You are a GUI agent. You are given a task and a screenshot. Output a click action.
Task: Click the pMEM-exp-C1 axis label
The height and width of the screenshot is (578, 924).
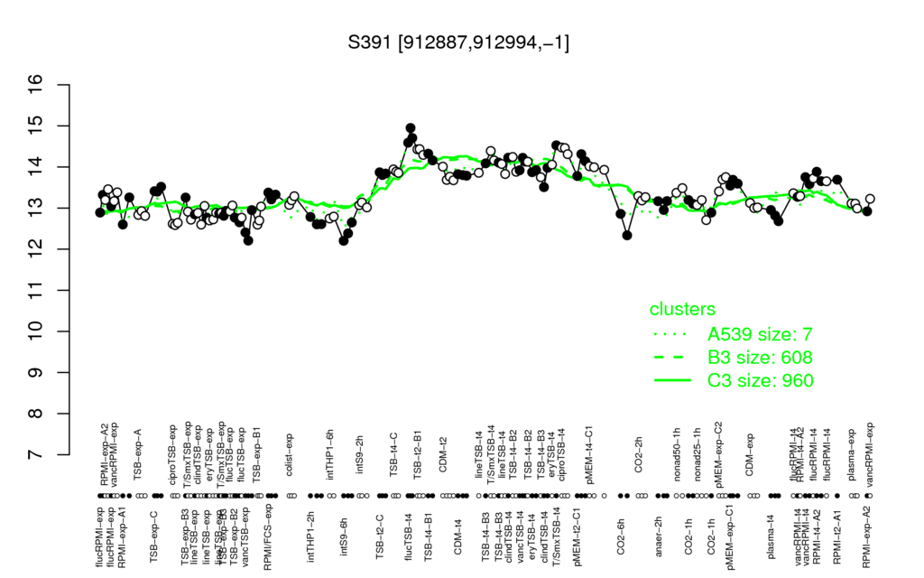point(731,537)
